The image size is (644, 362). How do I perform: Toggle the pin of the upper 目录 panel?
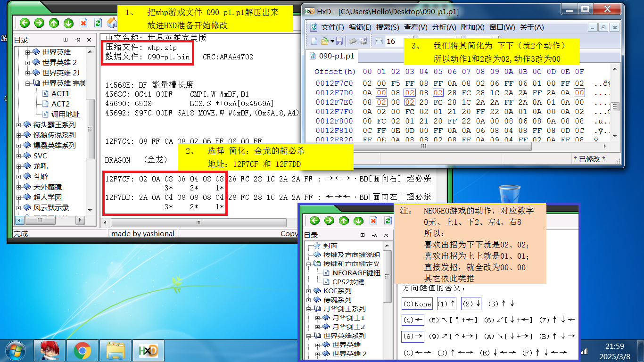tap(77, 40)
